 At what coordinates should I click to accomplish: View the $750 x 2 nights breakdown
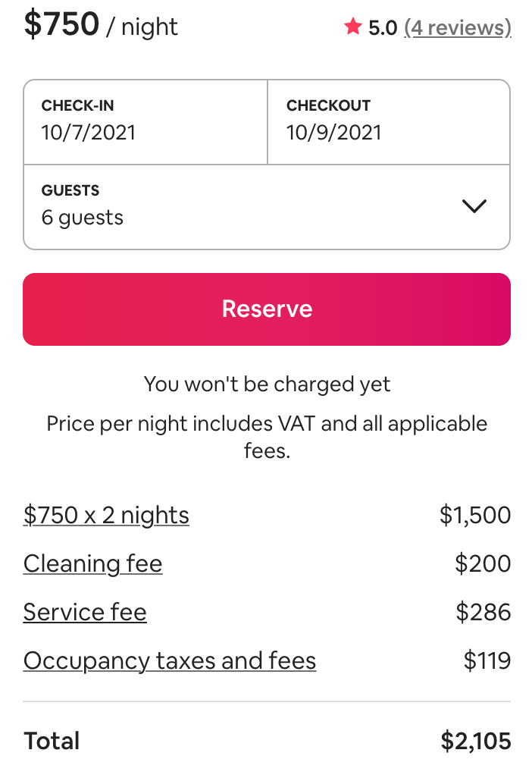pyautogui.click(x=106, y=515)
